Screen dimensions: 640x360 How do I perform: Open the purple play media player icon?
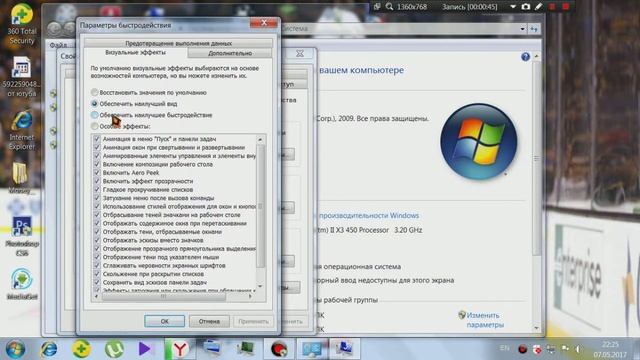[x=144, y=349]
